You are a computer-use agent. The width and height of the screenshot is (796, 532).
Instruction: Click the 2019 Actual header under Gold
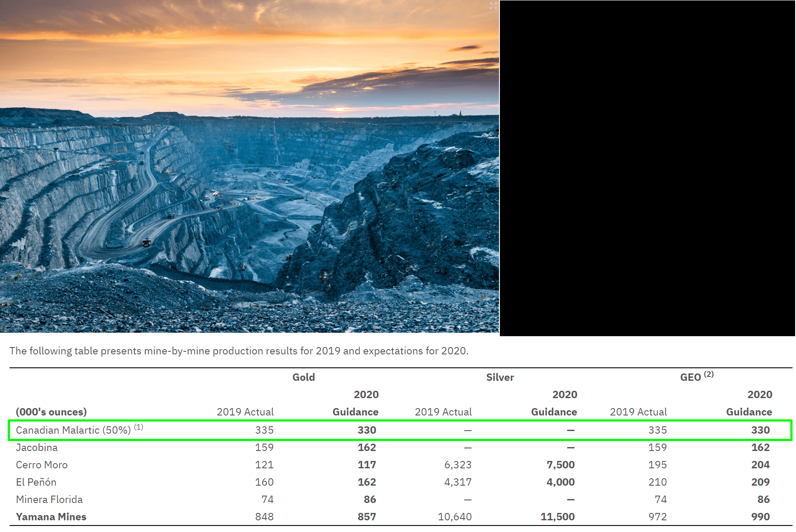(245, 412)
